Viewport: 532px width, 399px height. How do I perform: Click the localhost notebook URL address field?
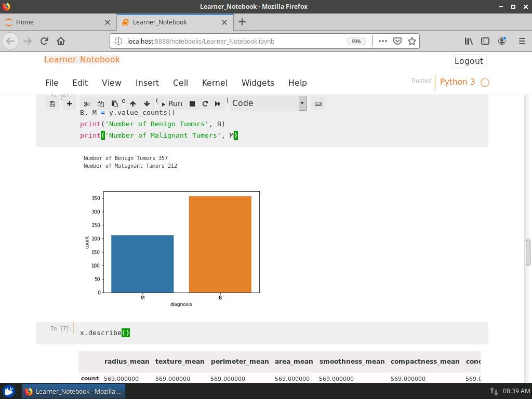[201, 42]
